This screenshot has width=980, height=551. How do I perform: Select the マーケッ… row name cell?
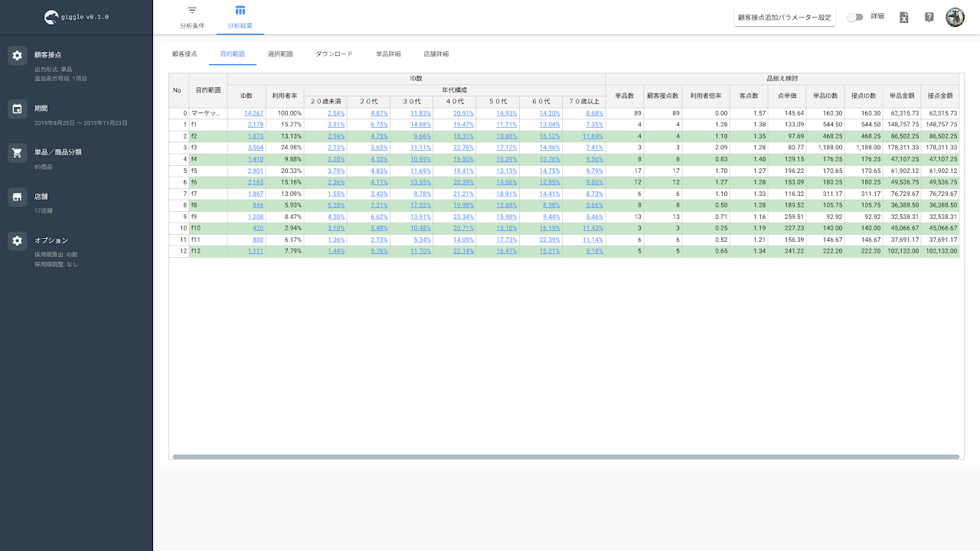[x=207, y=113]
